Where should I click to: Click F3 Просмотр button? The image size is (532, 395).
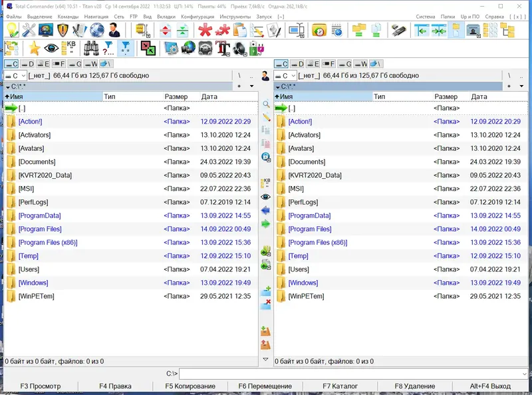(x=41, y=386)
